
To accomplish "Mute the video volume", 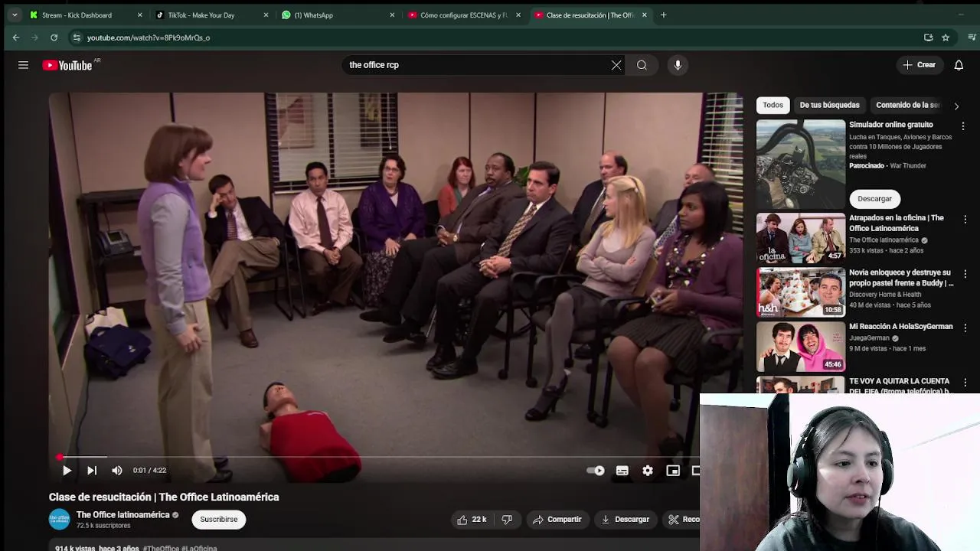I will (x=116, y=471).
